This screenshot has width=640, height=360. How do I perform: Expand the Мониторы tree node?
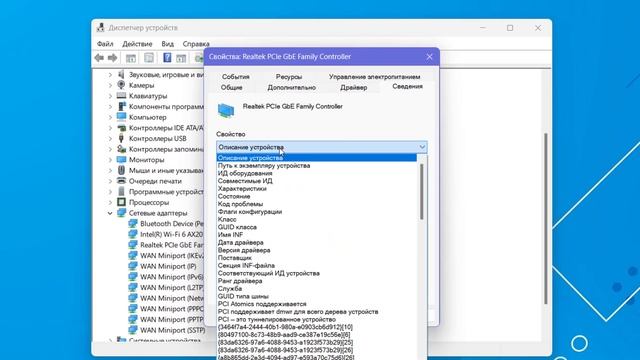click(x=110, y=160)
